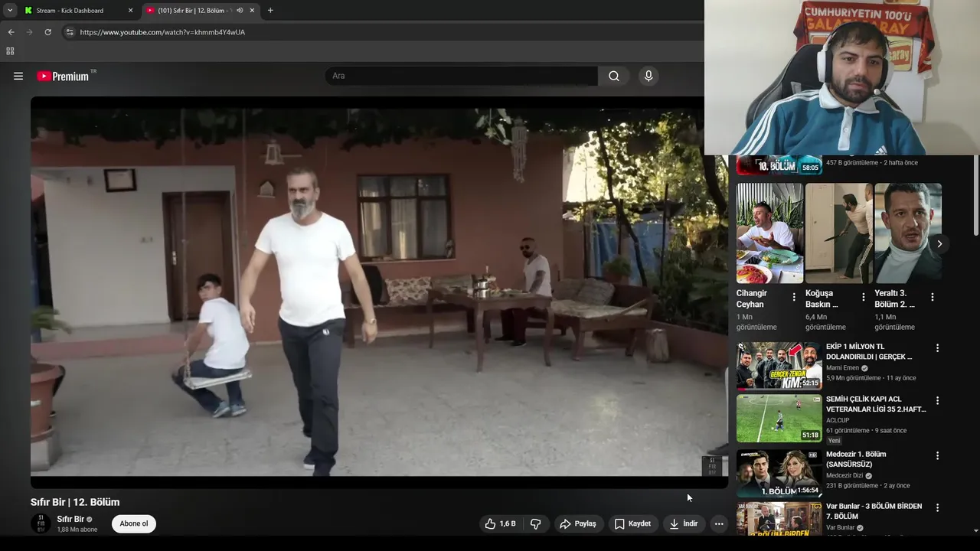980x551 pixels.
Task: Open new tab with plus icon
Action: [x=270, y=10]
